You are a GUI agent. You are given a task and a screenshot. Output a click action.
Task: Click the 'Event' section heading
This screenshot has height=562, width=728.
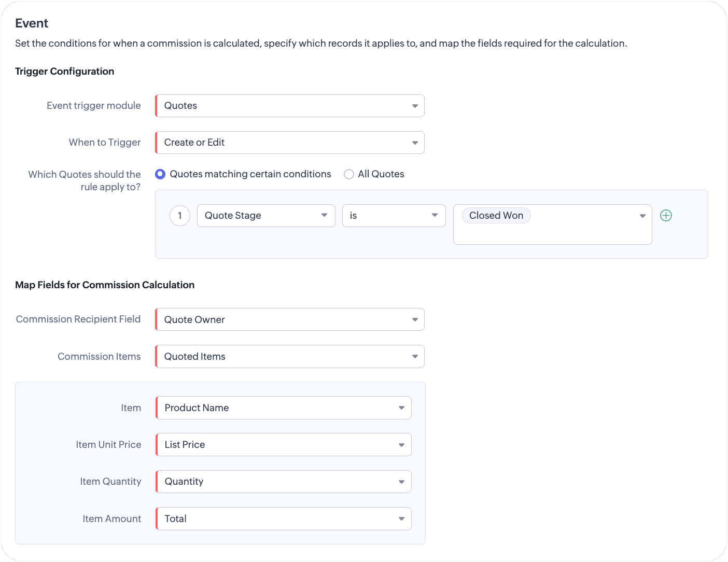click(x=32, y=23)
